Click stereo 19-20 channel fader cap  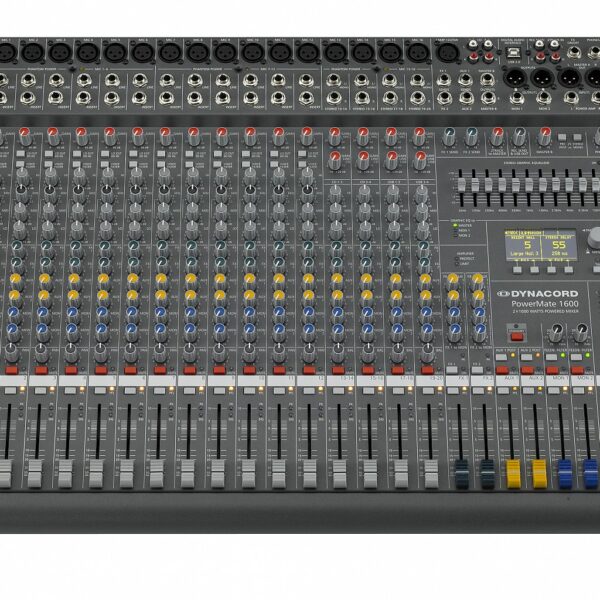(431, 474)
